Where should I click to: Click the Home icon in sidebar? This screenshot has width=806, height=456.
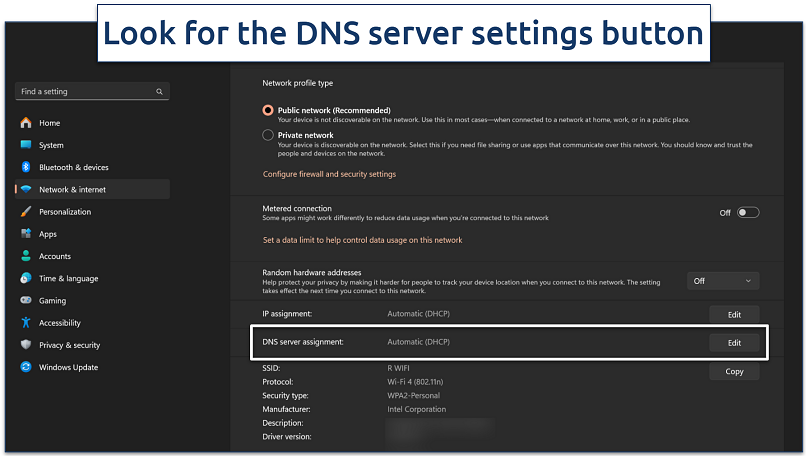[26, 123]
